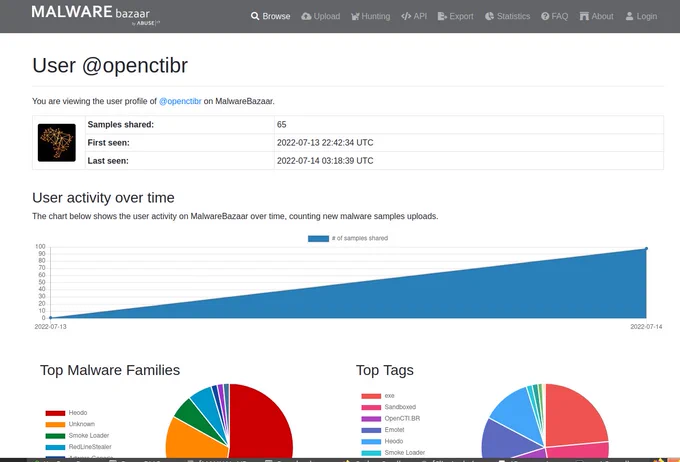The image size is (680, 462).
Task: Click the '100' y-axis label
Action: pos(40,246)
